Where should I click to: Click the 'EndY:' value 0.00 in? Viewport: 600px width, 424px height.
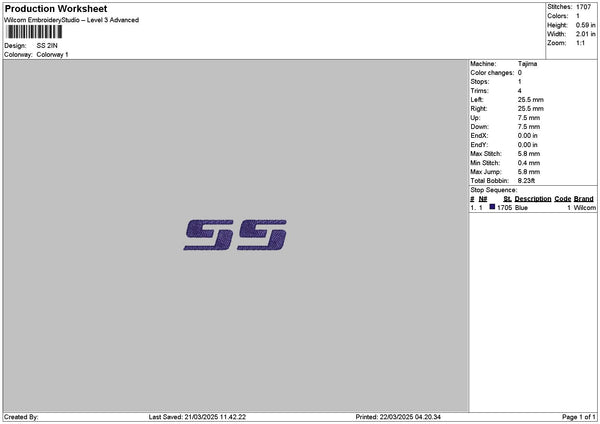coord(528,145)
